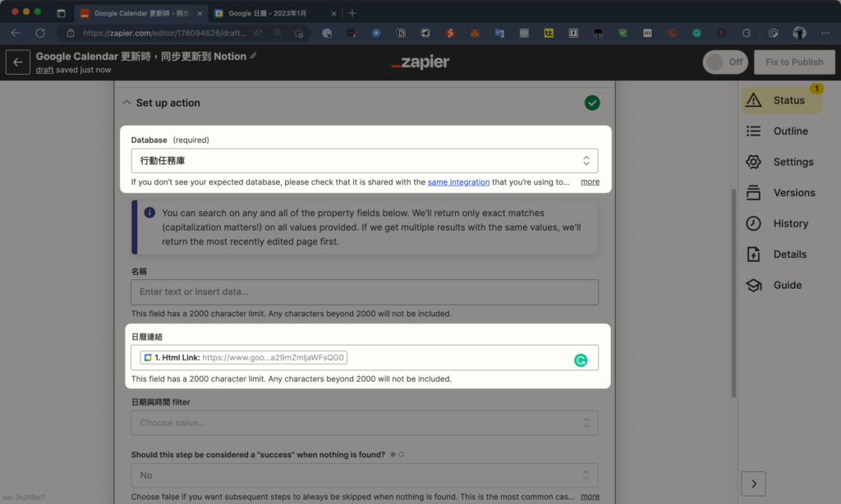Select the Html Link data pill
841x504 pixels.
243,358
